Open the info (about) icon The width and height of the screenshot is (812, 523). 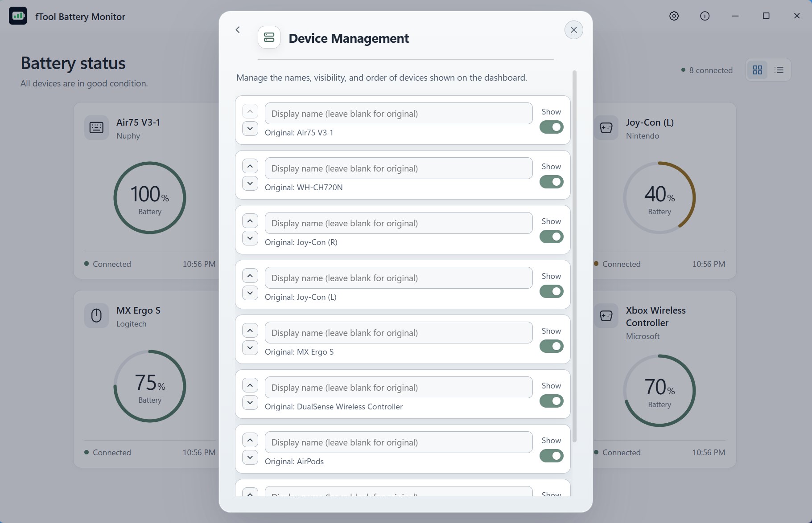705,16
